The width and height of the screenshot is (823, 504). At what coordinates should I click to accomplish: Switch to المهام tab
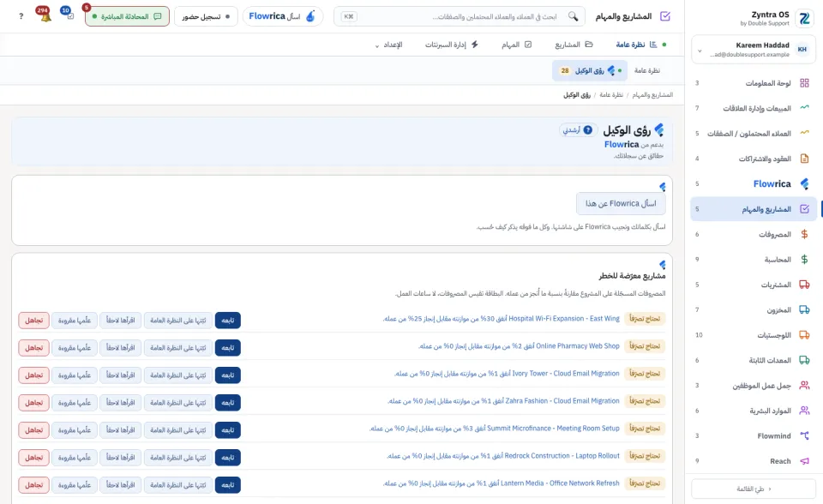pos(516,45)
